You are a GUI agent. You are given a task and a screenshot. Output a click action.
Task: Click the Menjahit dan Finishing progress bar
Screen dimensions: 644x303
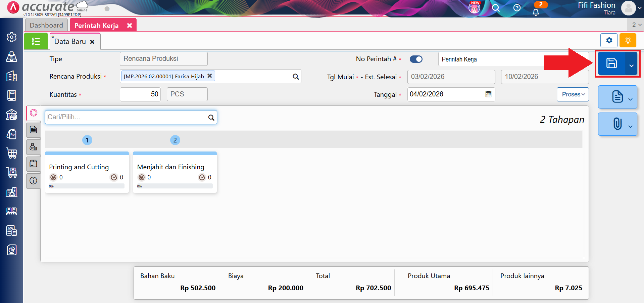[175, 186]
